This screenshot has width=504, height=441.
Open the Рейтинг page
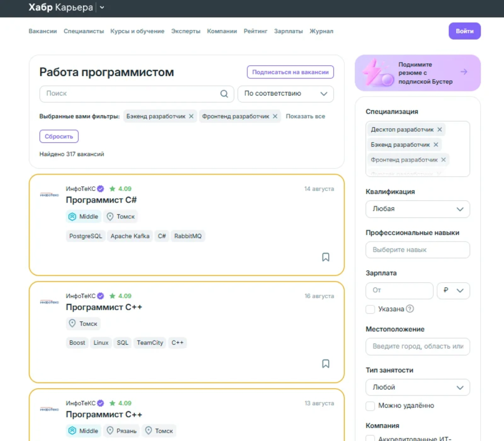(255, 31)
